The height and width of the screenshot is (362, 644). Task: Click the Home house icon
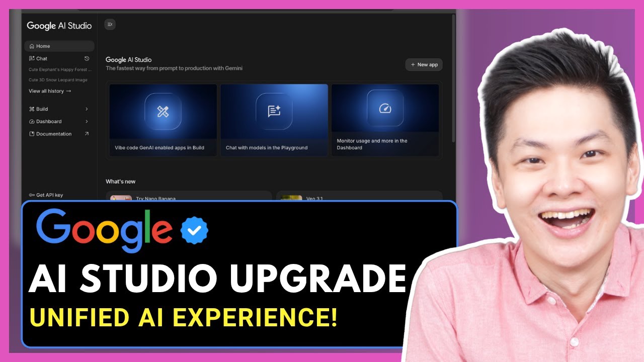pyautogui.click(x=32, y=46)
